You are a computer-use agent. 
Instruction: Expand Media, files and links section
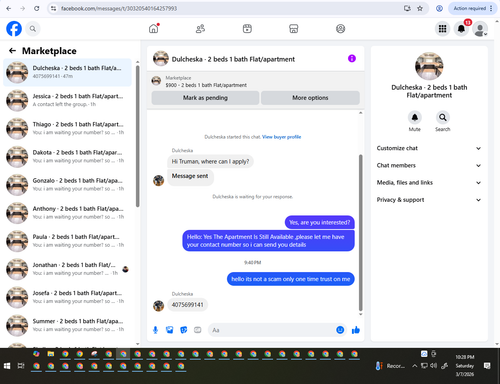429,183
